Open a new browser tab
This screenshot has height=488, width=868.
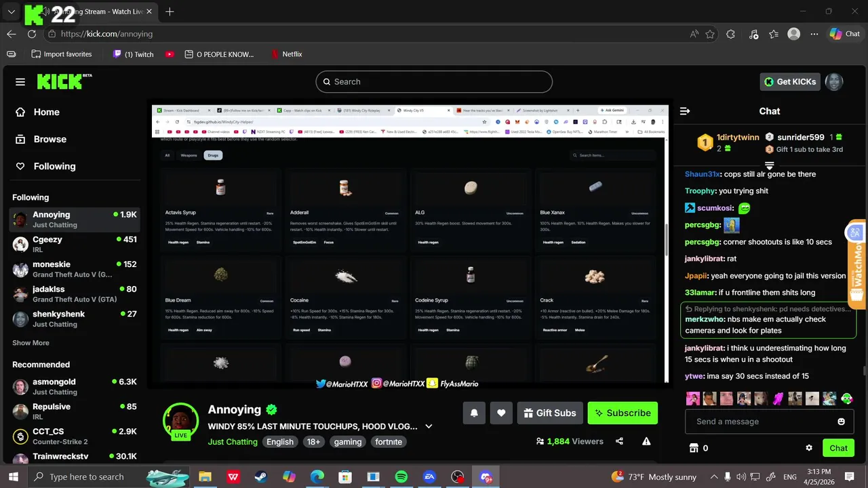(170, 12)
